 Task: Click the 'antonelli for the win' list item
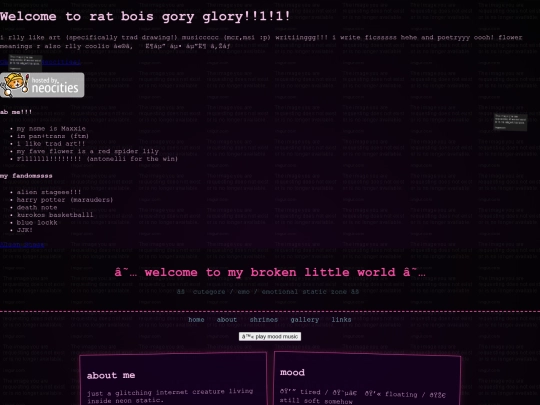coord(97,159)
